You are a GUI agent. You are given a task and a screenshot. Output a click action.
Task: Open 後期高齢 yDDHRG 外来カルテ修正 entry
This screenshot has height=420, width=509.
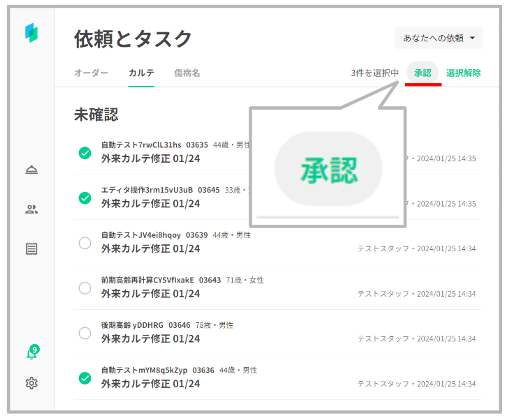pyautogui.click(x=150, y=339)
